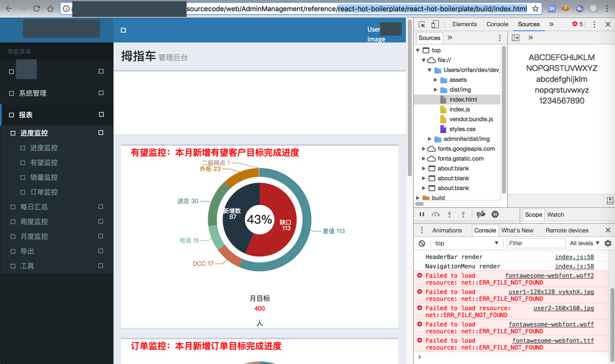615x364 pixels.
Task: Open console settings gear
Action: [x=608, y=243]
